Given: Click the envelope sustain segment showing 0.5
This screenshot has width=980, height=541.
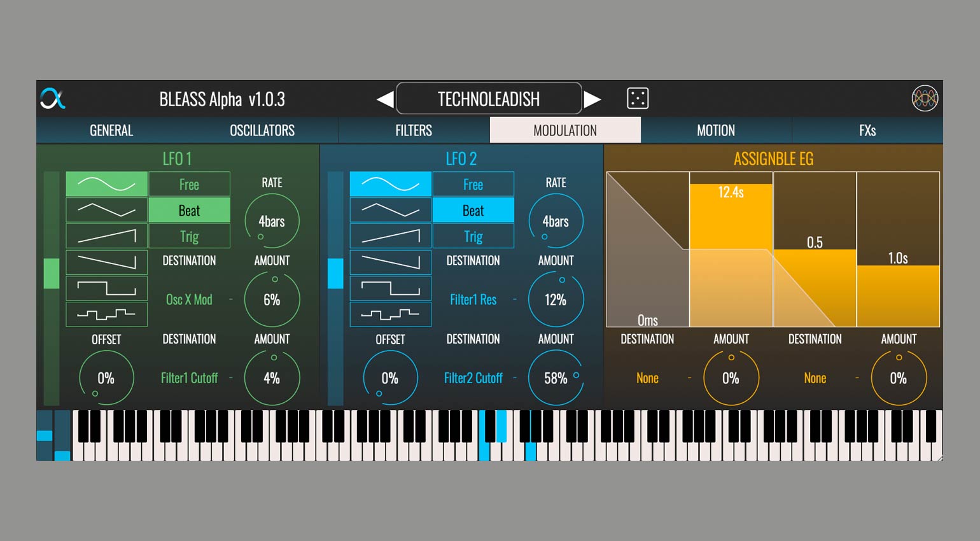Looking at the screenshot, I should 815,249.
